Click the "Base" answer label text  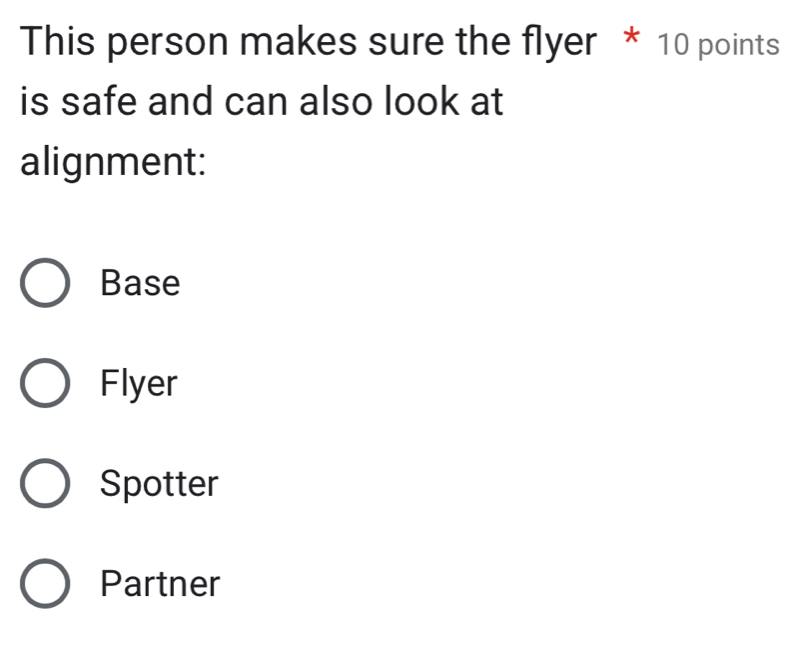pos(141,283)
